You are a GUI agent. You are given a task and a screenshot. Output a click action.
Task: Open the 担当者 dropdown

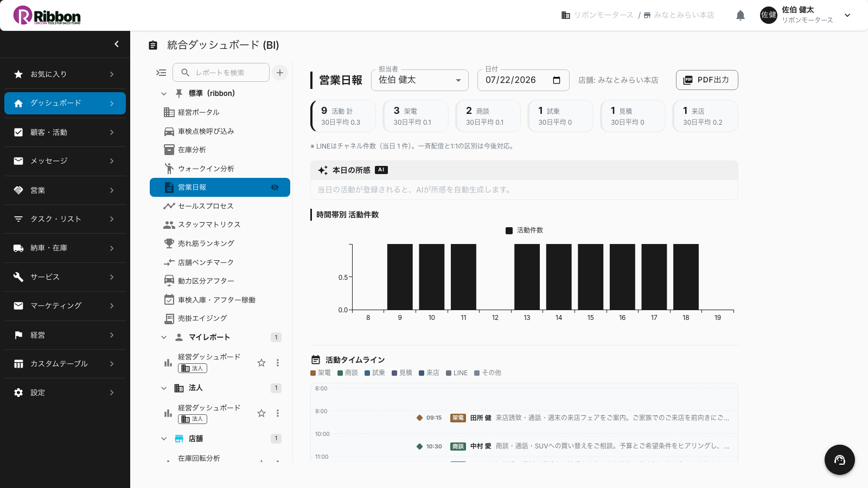pos(419,80)
